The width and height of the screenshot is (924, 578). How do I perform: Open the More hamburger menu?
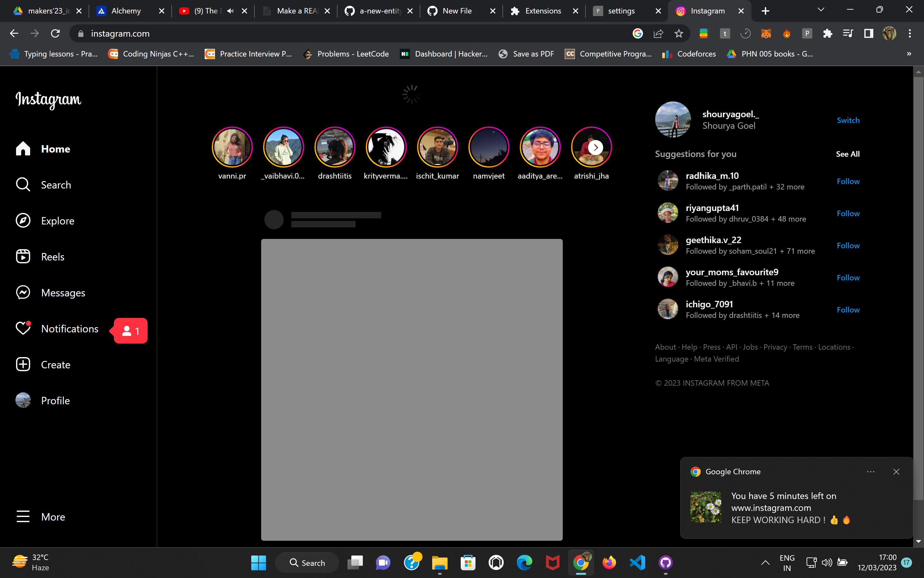(x=23, y=516)
